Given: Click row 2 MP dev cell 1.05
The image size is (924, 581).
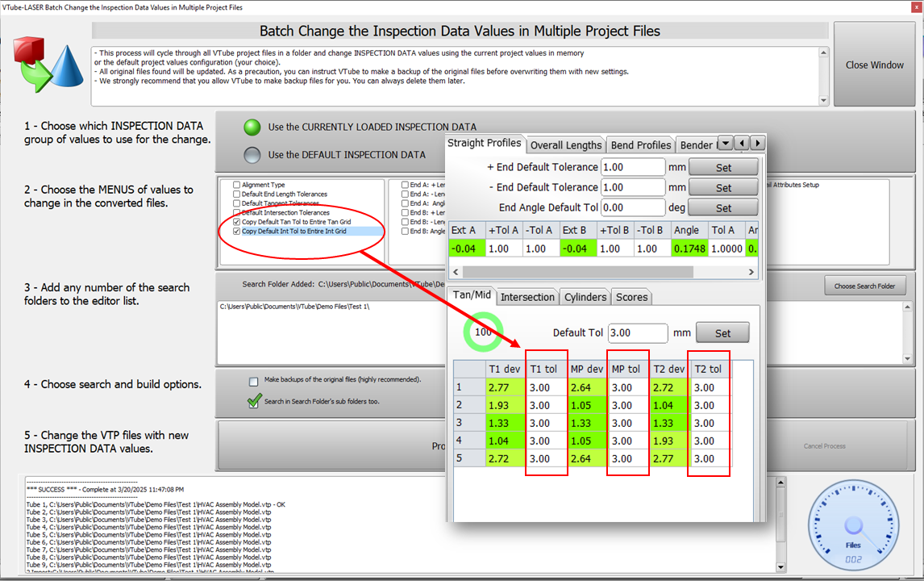Looking at the screenshot, I should pos(588,405).
